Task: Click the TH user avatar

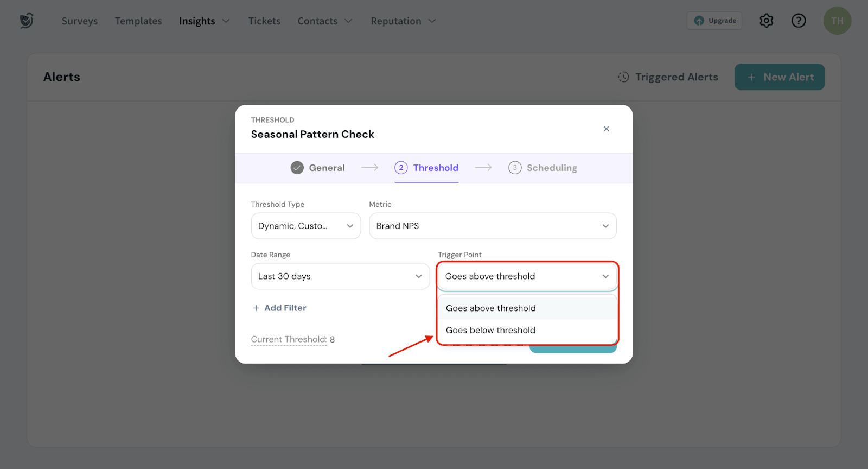Action: pos(837,21)
